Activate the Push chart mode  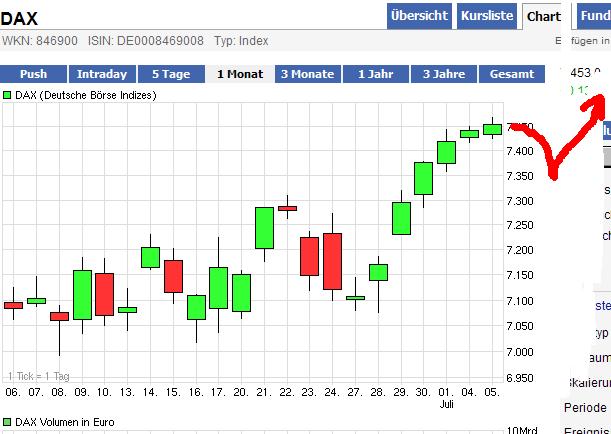(x=34, y=74)
